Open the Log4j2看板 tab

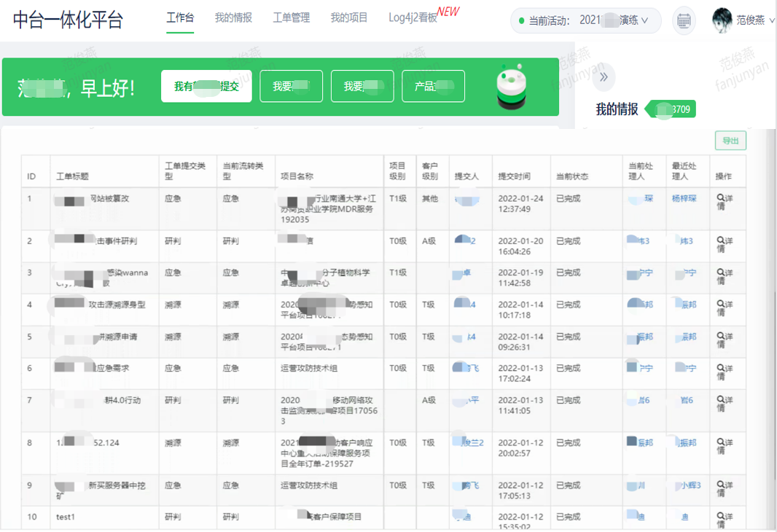pyautogui.click(x=413, y=18)
